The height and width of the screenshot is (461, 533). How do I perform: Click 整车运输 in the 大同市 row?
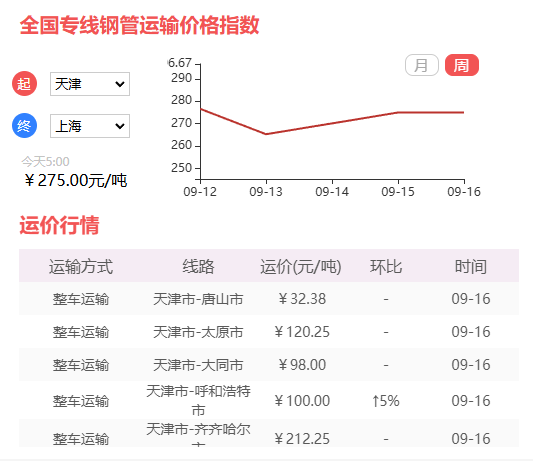(x=81, y=365)
